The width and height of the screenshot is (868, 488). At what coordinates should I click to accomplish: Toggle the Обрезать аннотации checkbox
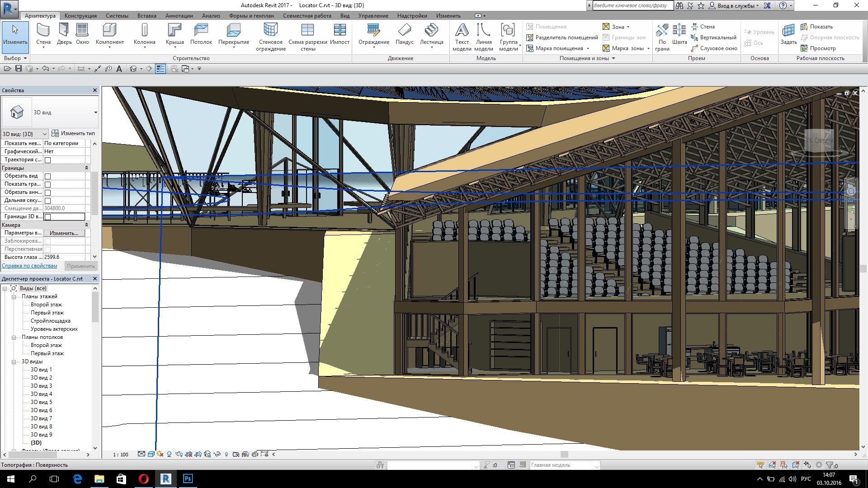tap(47, 192)
